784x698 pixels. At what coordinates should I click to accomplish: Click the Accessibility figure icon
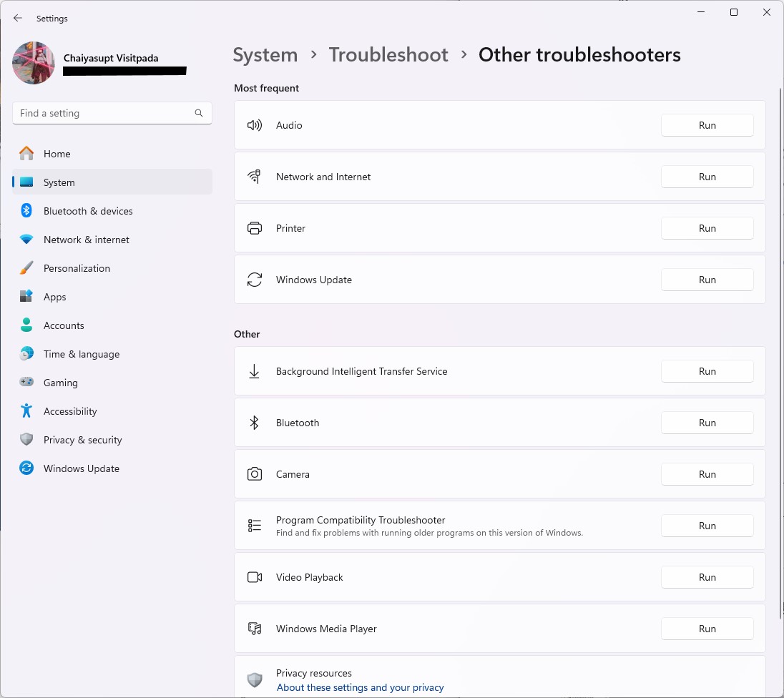[x=26, y=411]
